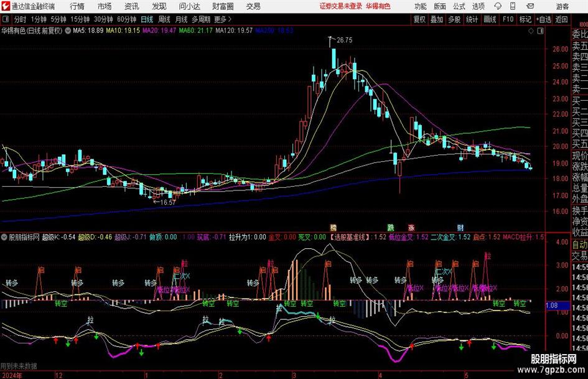Image resolution: width=588 pixels, height=379 pixels.
Task: Open the 交易 menu
Action: click(x=253, y=6)
